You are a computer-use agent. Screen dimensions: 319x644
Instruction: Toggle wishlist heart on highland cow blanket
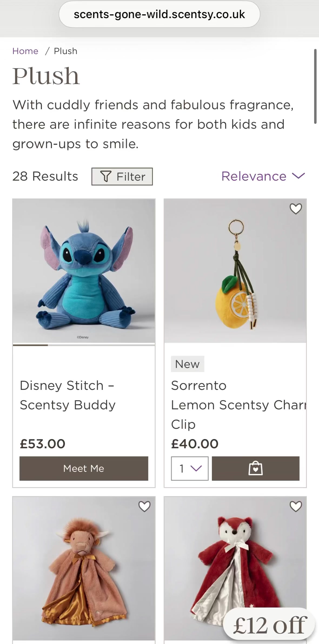(x=144, y=506)
